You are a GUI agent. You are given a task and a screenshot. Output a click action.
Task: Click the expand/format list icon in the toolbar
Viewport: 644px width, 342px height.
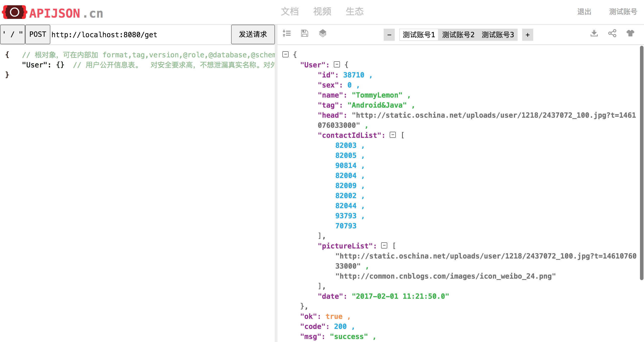click(x=287, y=33)
